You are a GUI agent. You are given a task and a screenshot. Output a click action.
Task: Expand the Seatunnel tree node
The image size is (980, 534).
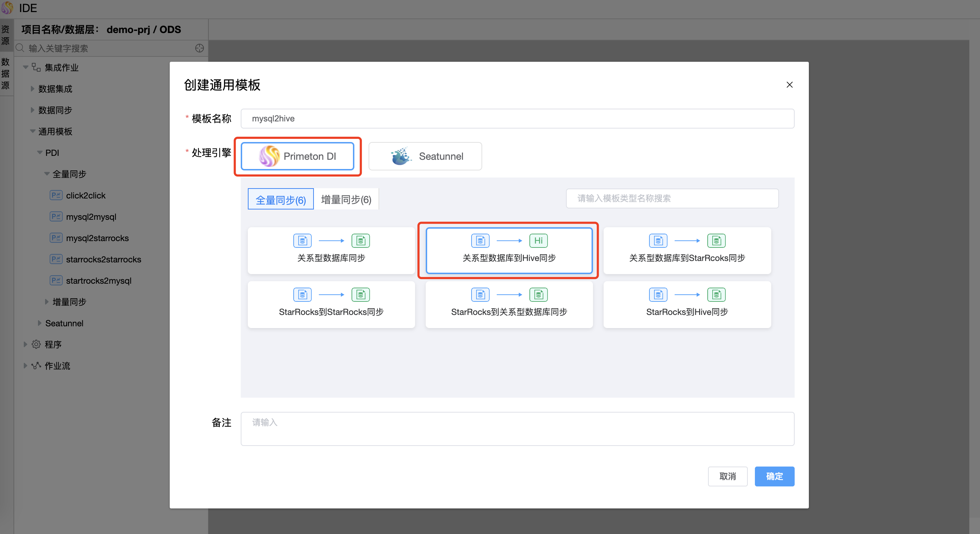[x=39, y=323]
